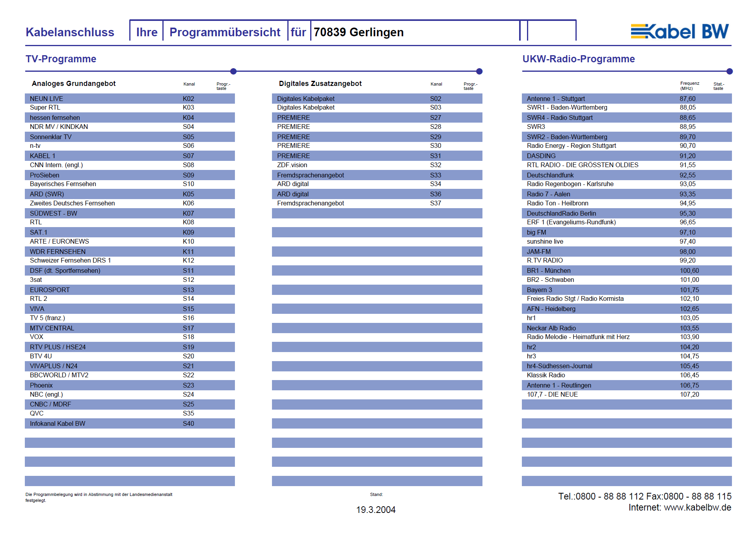
Task: Select the Klassik Radio frequency row
Action: pos(627,375)
